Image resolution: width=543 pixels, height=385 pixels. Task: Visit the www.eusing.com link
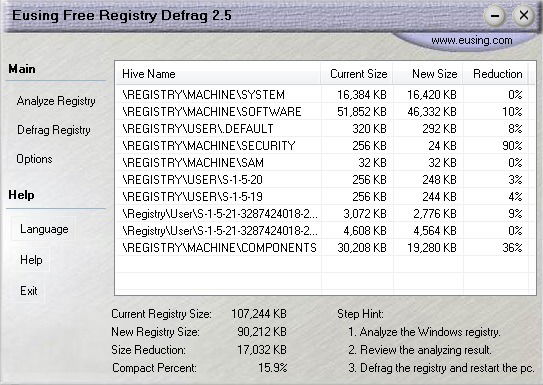coord(472,41)
